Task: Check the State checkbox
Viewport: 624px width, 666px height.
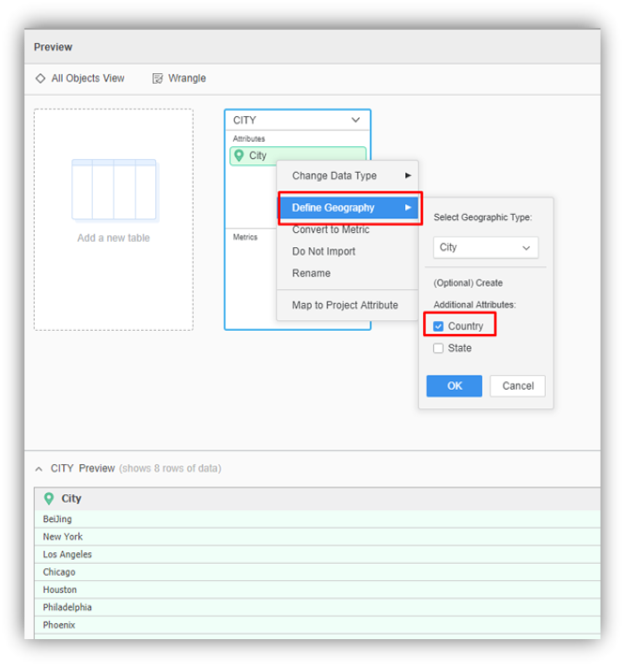Action: [x=438, y=348]
